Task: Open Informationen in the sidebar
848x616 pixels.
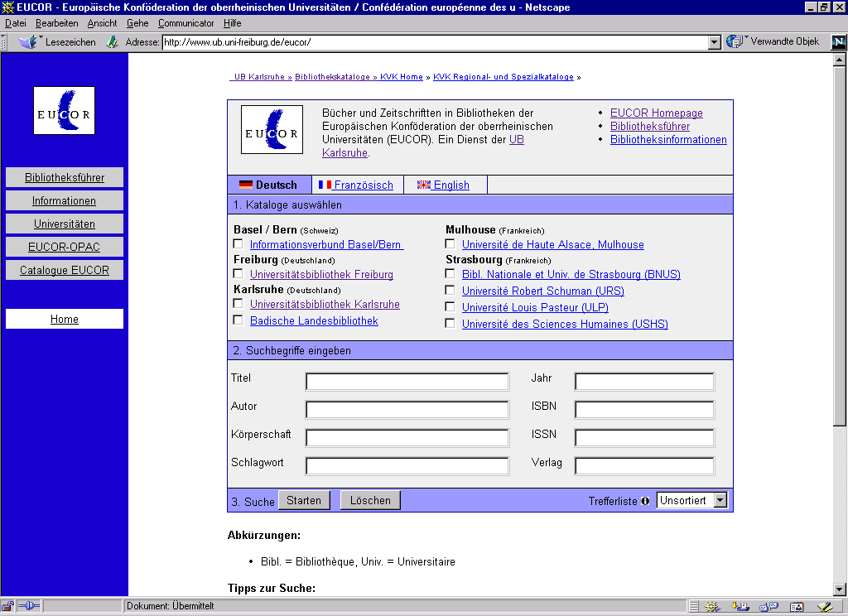Action: [x=65, y=200]
